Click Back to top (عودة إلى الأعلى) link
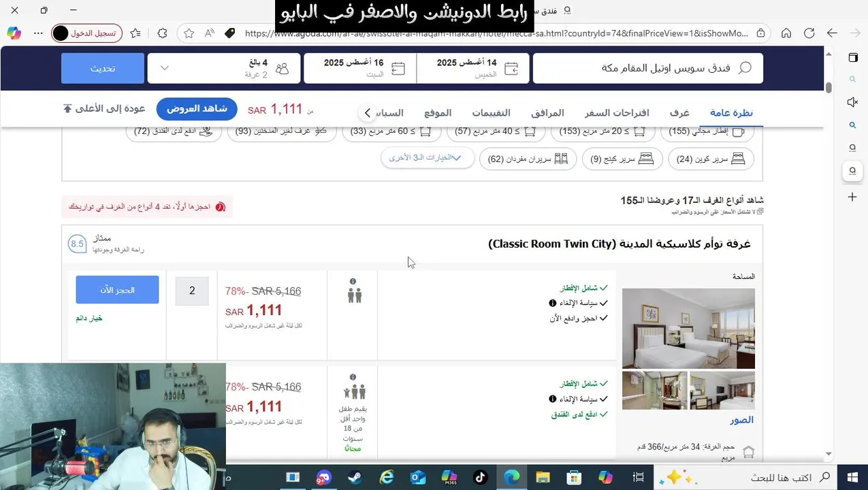This screenshot has height=490, width=868. point(104,109)
